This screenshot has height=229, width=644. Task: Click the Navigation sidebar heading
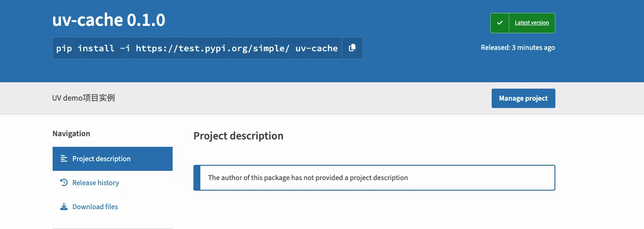pos(71,134)
